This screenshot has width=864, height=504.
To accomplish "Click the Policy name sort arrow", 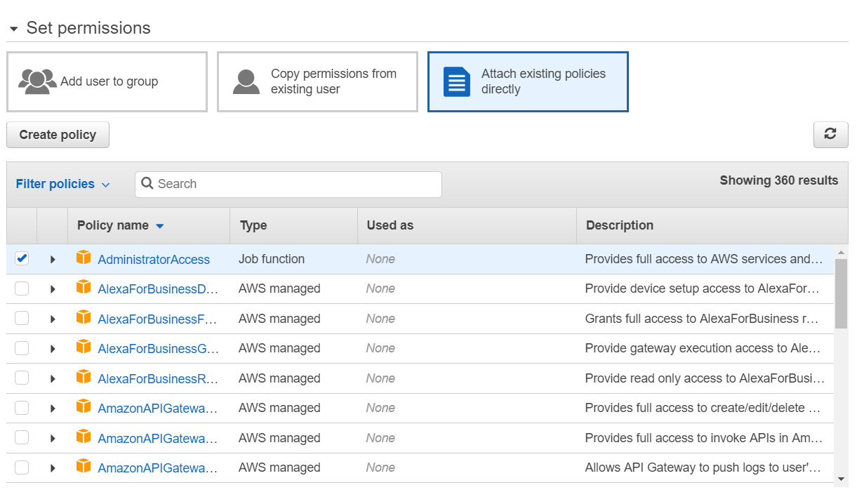I will click(x=159, y=226).
